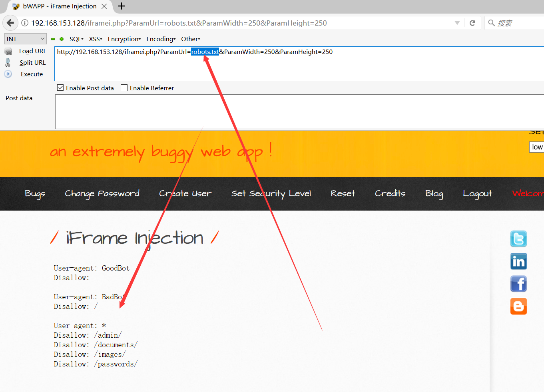544x392 pixels.
Task: Click the bee favicon on bWAPP tab
Action: coord(16,6)
